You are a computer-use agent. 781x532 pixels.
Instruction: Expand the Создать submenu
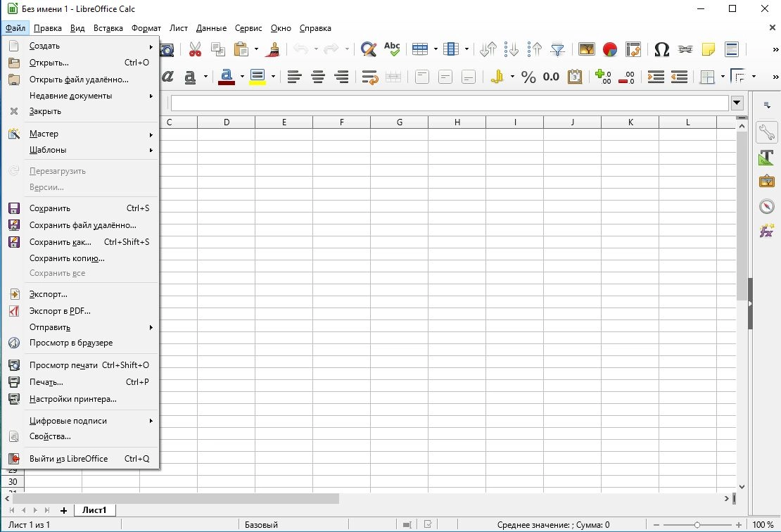coord(81,46)
